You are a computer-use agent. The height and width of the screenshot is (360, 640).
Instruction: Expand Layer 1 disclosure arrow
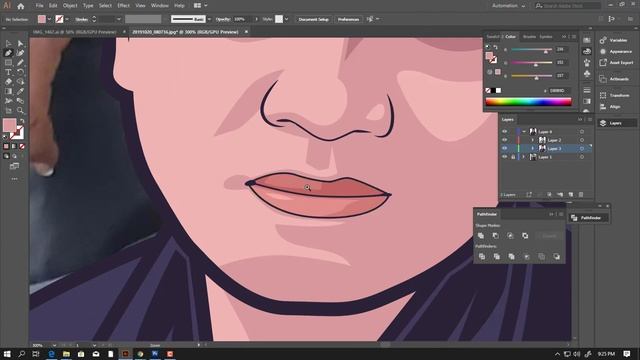(x=524, y=157)
